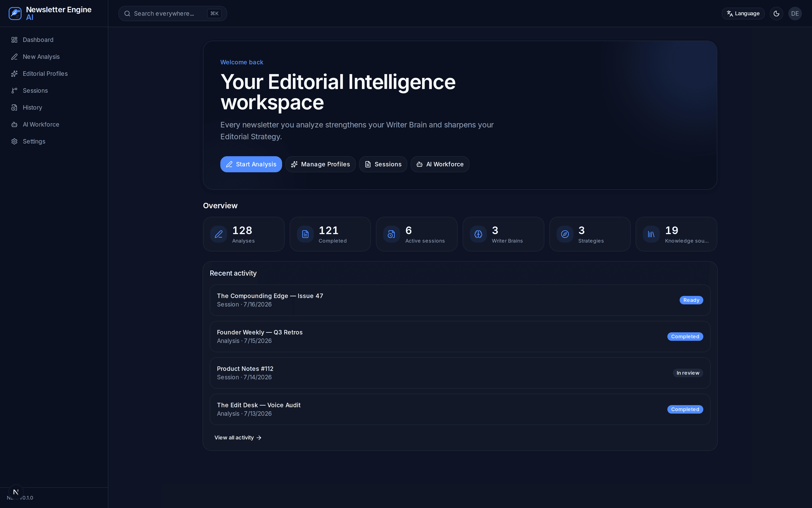Click the Manage Profiles button
812x508 pixels.
coord(320,164)
